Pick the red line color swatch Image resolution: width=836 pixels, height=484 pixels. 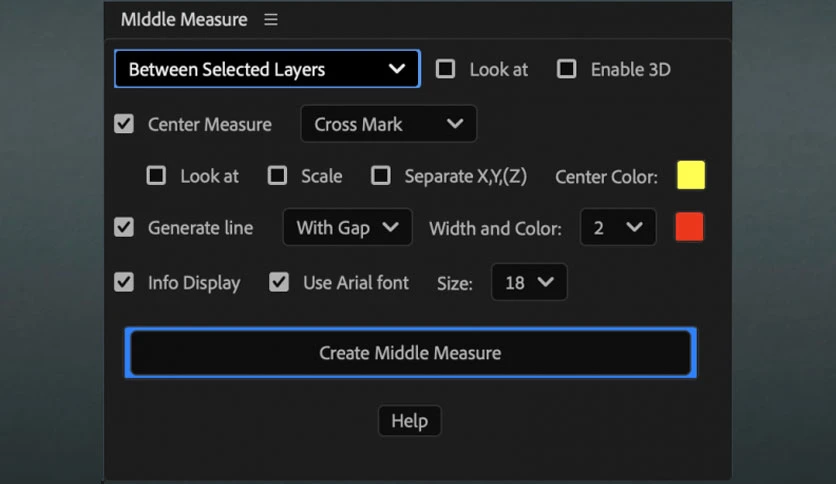click(x=689, y=227)
